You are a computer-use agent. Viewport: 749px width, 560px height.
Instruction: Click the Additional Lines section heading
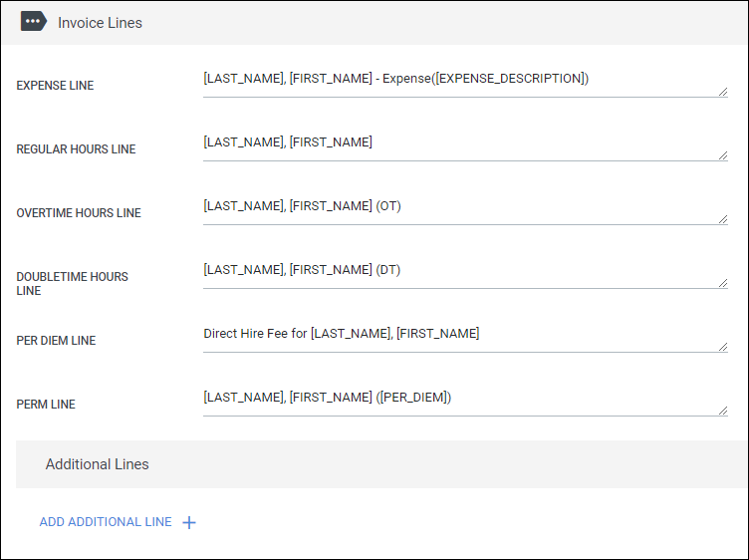coord(98,464)
